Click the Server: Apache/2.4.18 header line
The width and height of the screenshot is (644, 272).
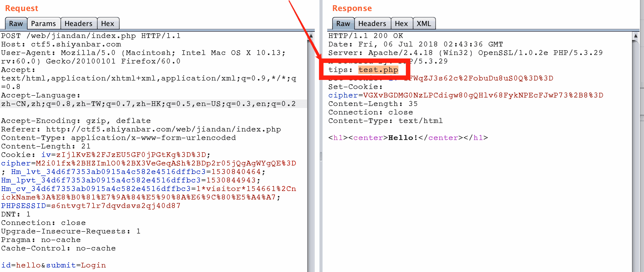(x=465, y=53)
